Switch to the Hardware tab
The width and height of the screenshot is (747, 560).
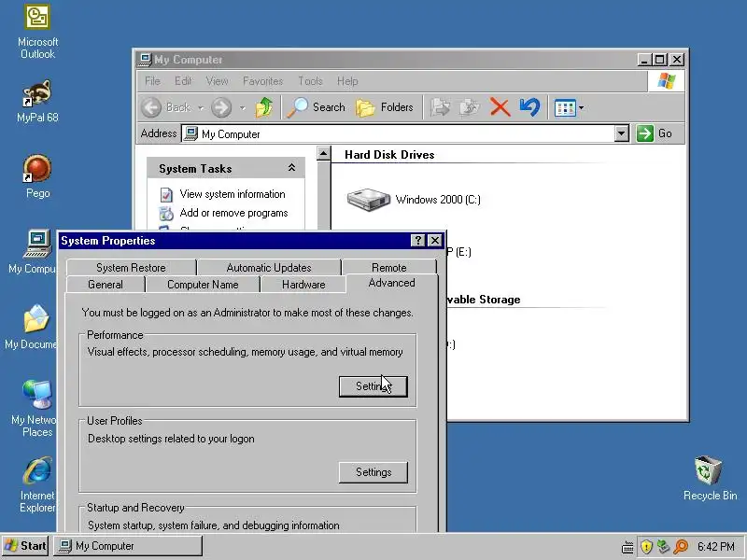pos(303,285)
